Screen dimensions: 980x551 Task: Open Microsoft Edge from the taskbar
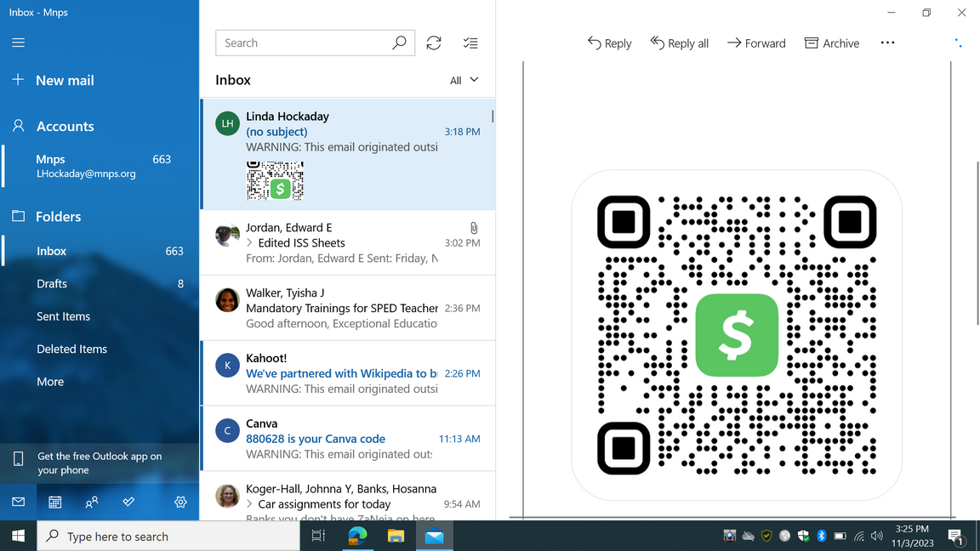click(357, 536)
